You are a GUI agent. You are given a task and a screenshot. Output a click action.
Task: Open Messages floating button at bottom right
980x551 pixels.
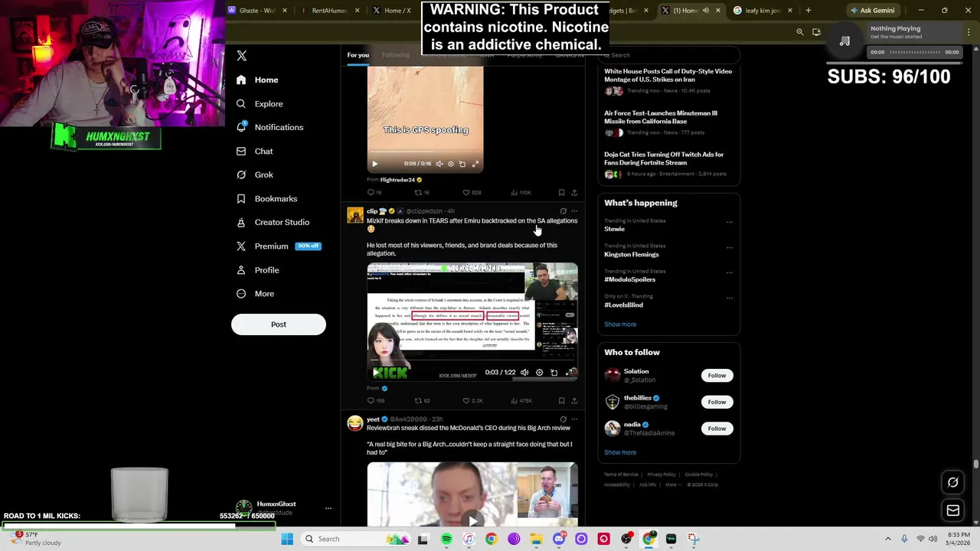953,510
